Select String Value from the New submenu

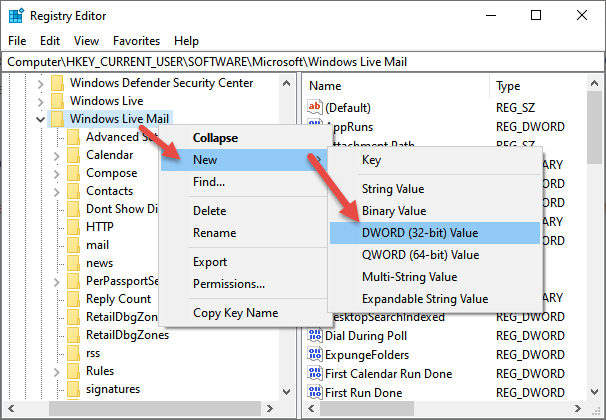tap(435, 189)
